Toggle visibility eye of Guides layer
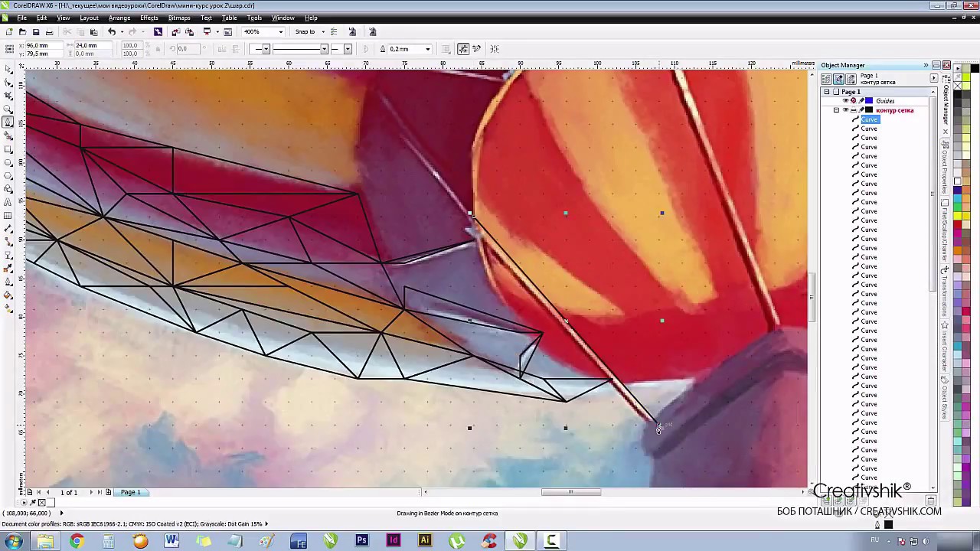The width and height of the screenshot is (980, 551). point(845,101)
